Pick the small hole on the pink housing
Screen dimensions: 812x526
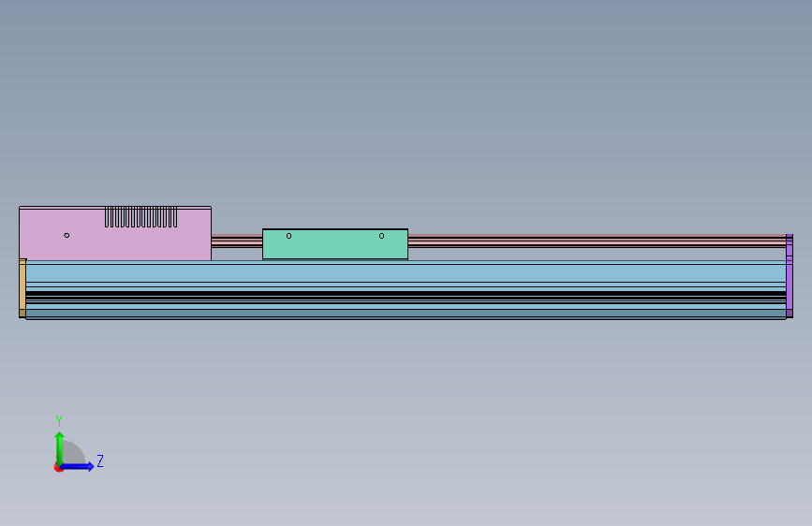tap(66, 235)
